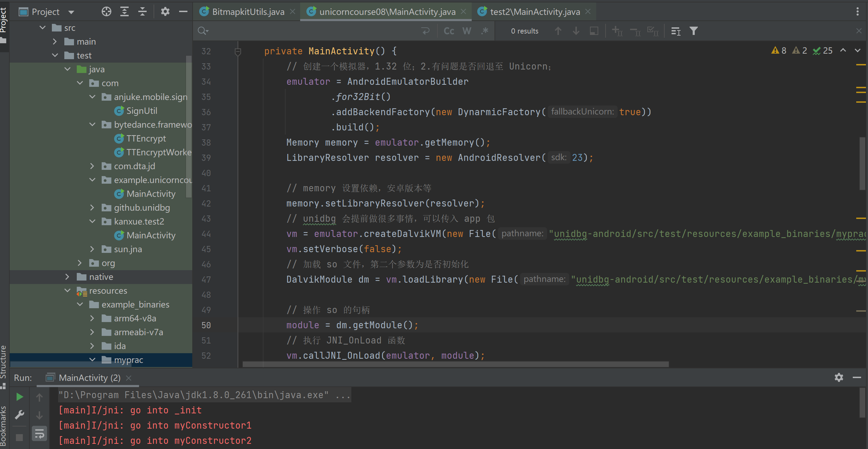Open search results in Find window
Image resolution: width=868 pixels, height=449 pixels.
coord(676,31)
